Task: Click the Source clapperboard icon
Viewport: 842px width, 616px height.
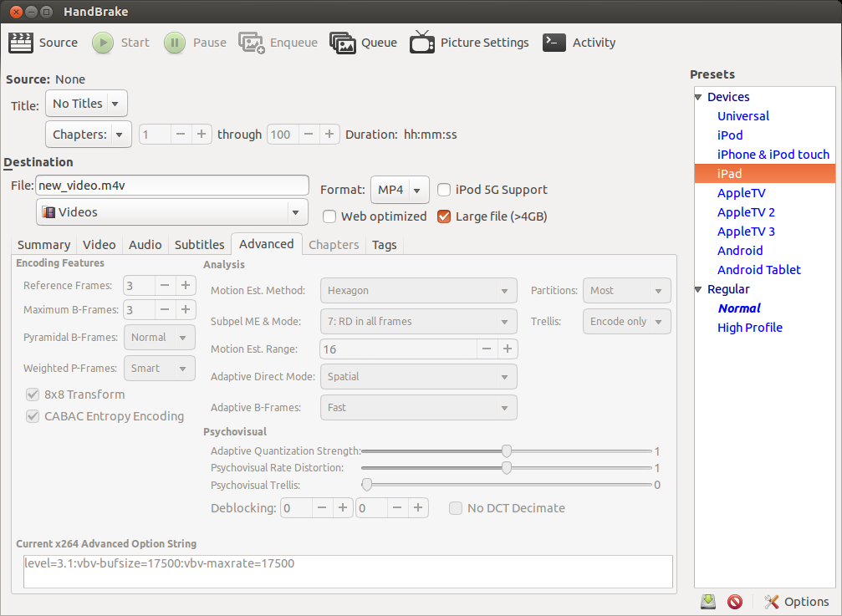Action: point(21,43)
